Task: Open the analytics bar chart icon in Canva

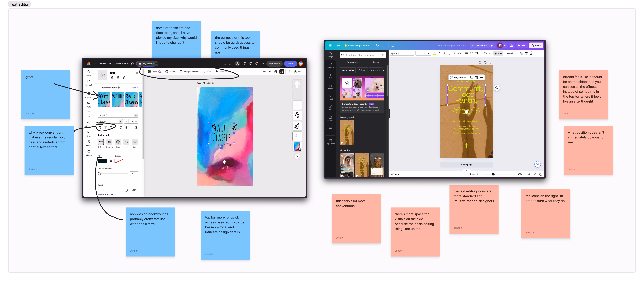Action: point(512,45)
